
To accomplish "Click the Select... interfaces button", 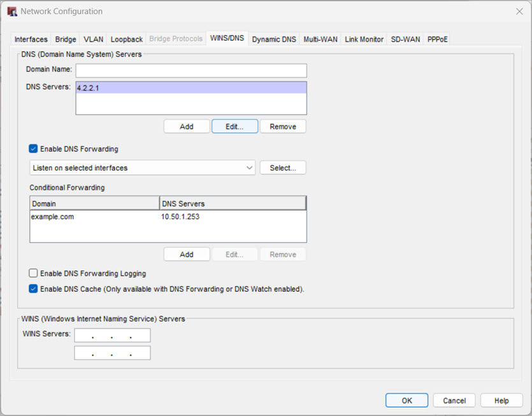I will coord(283,168).
